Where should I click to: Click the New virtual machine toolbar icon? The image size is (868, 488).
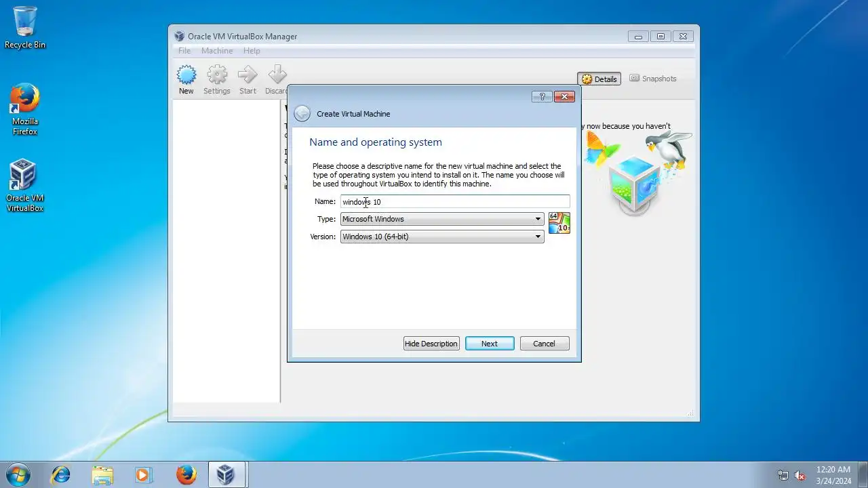click(x=186, y=80)
